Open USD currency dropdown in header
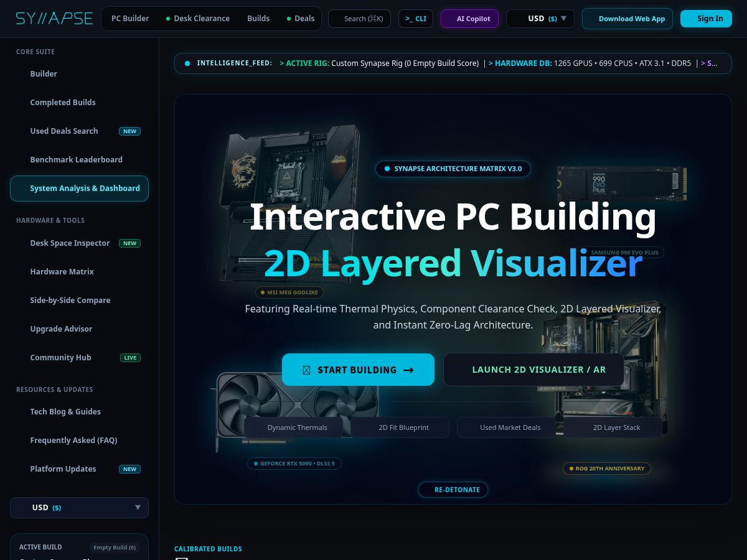Viewport: 747px width, 560px height. pyautogui.click(x=540, y=19)
